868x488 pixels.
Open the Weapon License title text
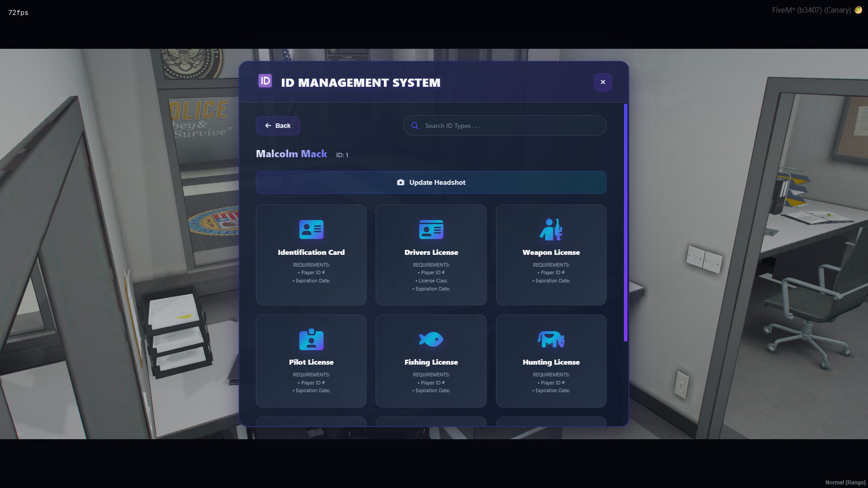click(x=551, y=253)
